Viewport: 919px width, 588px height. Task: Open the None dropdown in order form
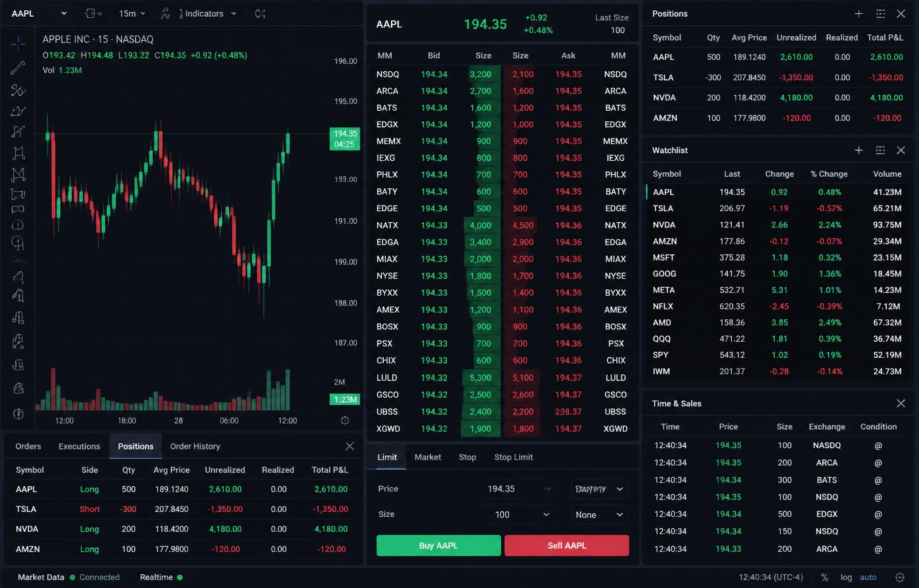(599, 514)
